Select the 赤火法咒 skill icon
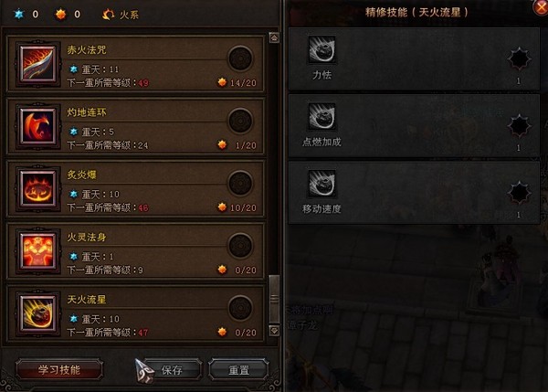Viewport: 548px width, 392px height. (x=38, y=64)
